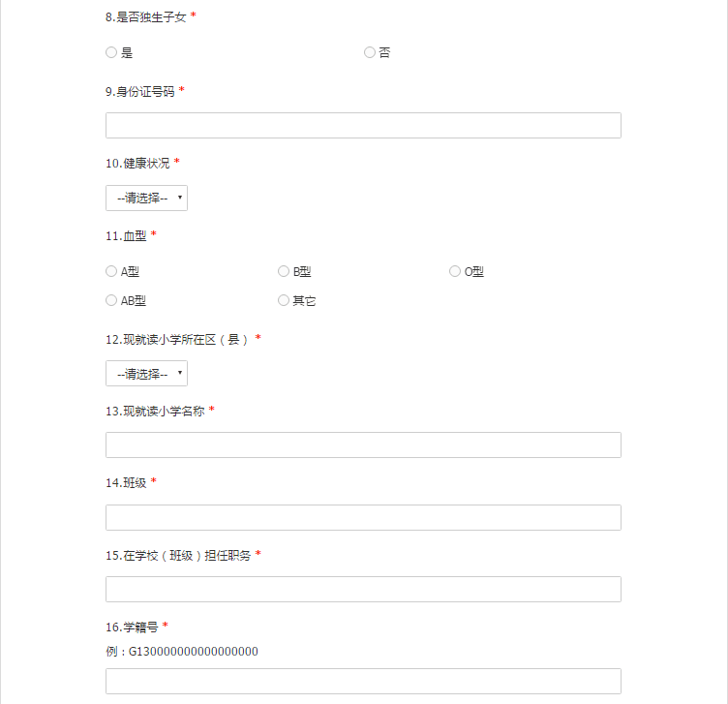Choose B型 blood type radio button
Viewport: 728px width, 704px height.
pyautogui.click(x=284, y=272)
